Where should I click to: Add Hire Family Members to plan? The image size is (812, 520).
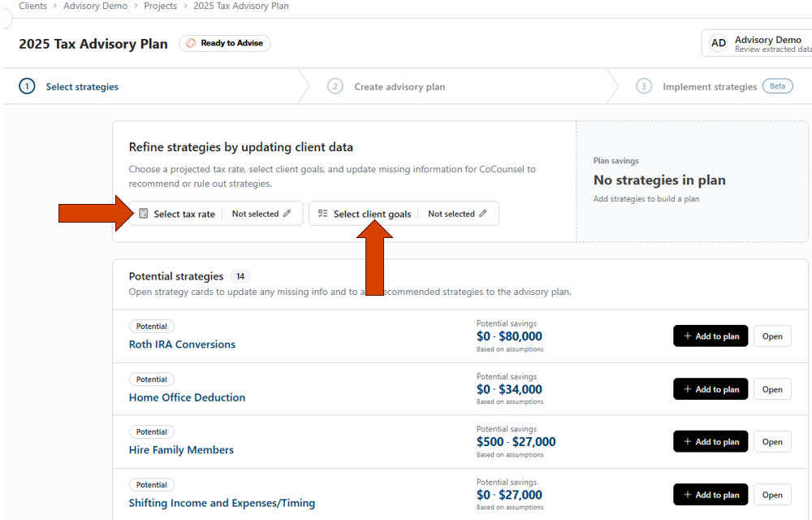click(710, 442)
